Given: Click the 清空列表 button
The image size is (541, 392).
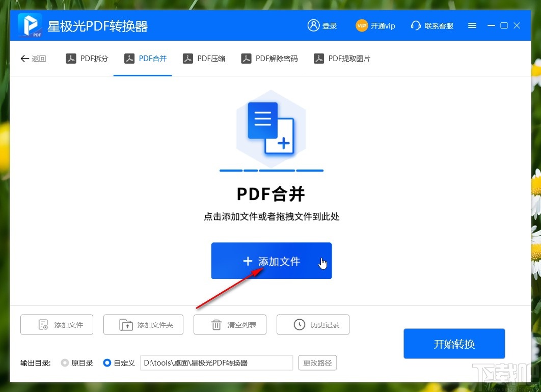Looking at the screenshot, I should coord(230,324).
